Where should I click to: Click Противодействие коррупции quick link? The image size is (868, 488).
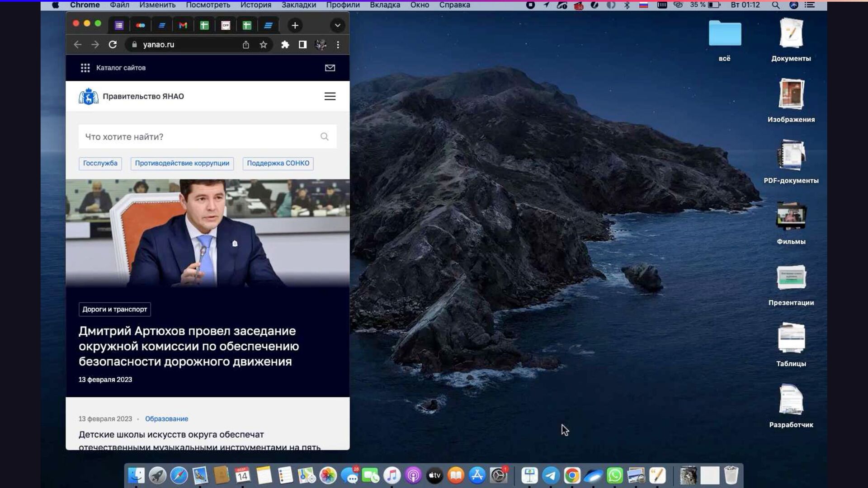[x=182, y=163]
